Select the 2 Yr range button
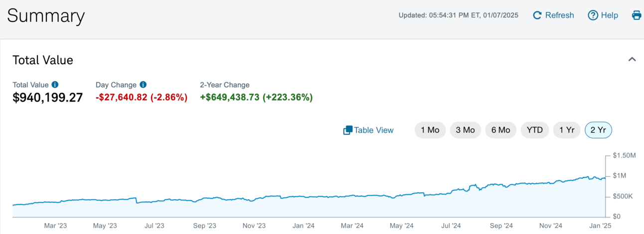This screenshot has width=644, height=234. [598, 130]
